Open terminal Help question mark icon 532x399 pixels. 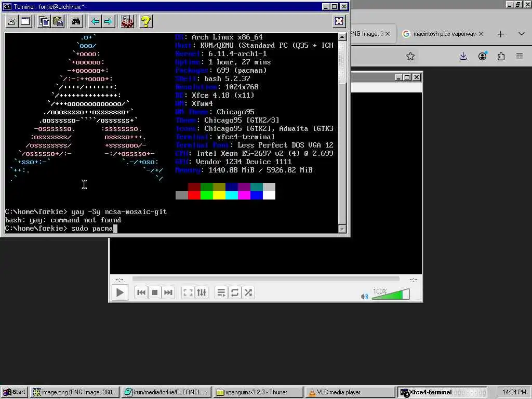pyautogui.click(x=146, y=22)
